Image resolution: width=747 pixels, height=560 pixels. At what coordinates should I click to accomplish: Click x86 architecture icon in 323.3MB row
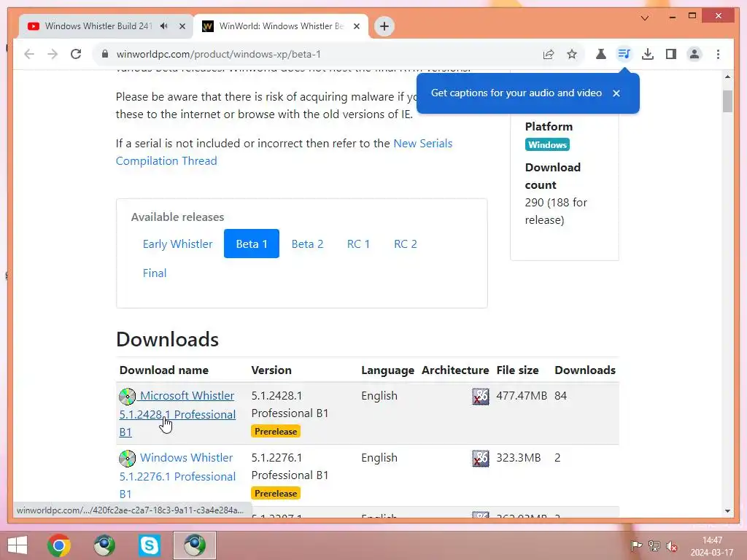481,458
